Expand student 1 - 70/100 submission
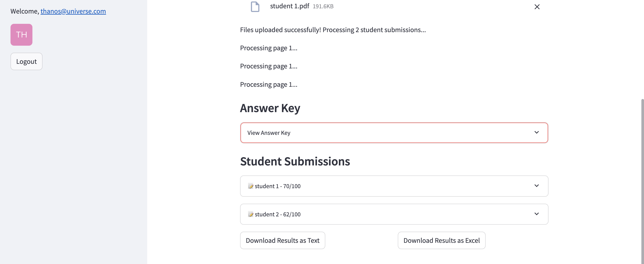This screenshot has width=644, height=264. coord(394,186)
